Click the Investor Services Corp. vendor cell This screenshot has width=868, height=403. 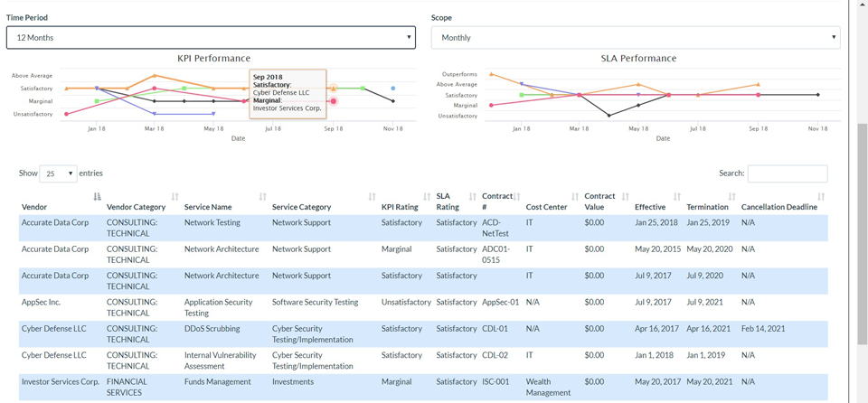coord(61,382)
